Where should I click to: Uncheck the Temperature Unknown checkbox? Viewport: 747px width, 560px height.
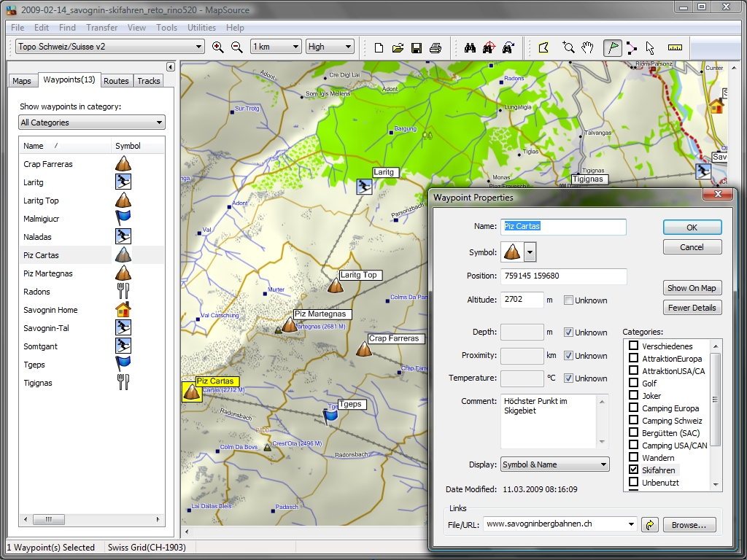[568, 378]
